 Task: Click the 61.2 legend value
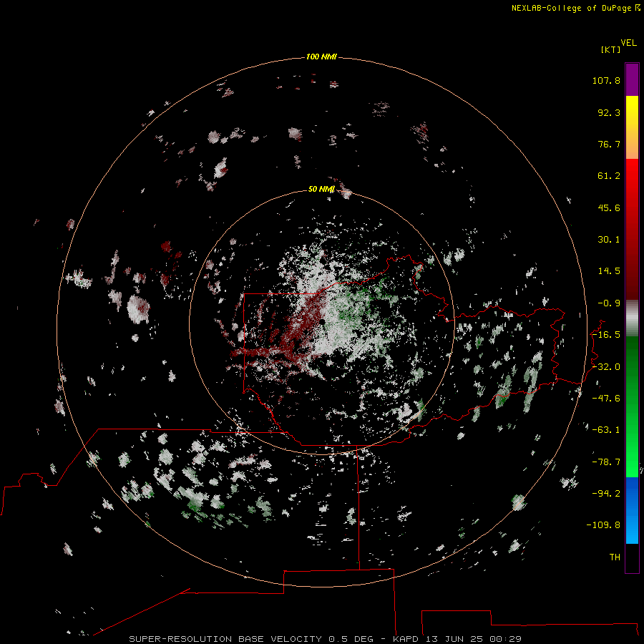click(609, 176)
